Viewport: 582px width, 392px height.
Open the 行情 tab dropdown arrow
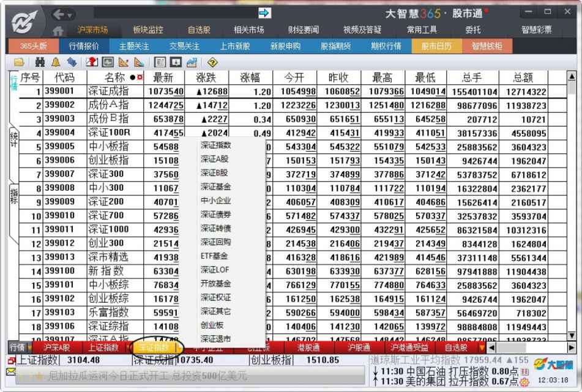[29, 348]
